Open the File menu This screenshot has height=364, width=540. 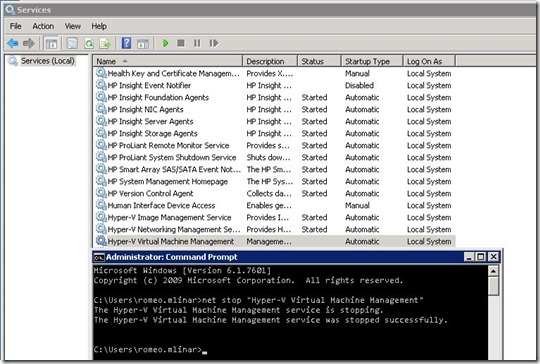[x=15, y=26]
